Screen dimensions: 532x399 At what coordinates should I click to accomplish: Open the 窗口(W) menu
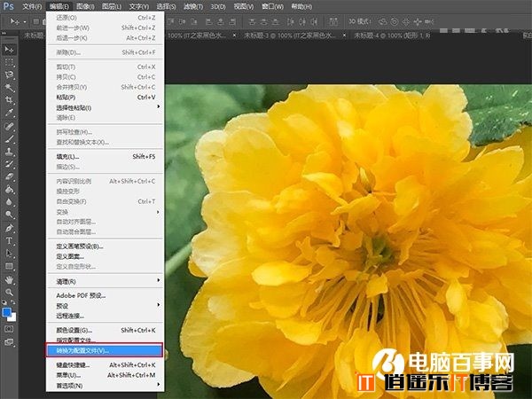(x=272, y=6)
